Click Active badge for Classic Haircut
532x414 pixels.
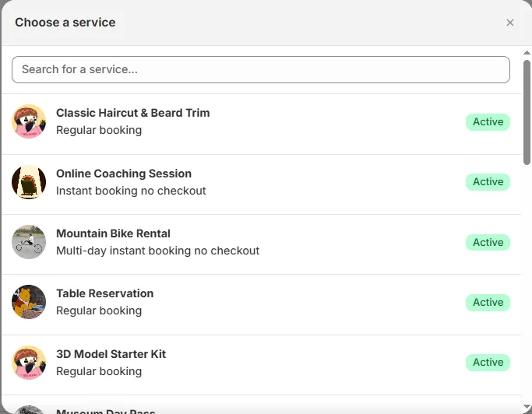(x=488, y=121)
